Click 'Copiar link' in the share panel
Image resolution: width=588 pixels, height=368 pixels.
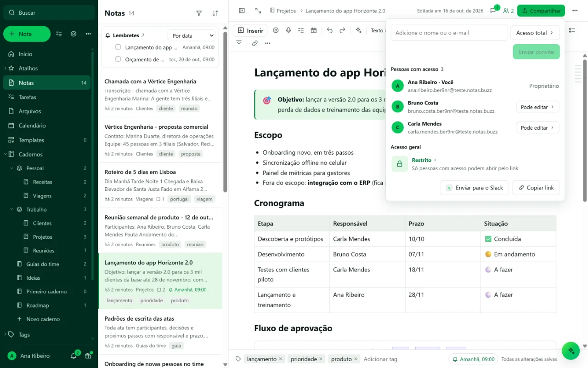(536, 188)
